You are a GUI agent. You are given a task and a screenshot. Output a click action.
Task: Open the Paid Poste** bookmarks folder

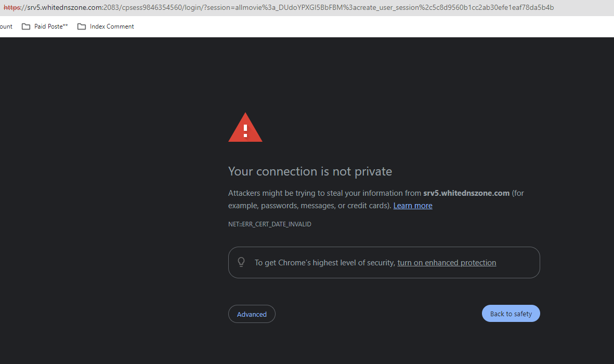point(45,26)
